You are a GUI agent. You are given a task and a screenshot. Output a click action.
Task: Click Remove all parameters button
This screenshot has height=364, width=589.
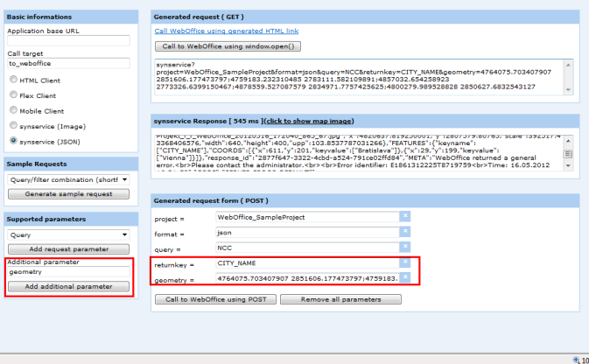[340, 299]
